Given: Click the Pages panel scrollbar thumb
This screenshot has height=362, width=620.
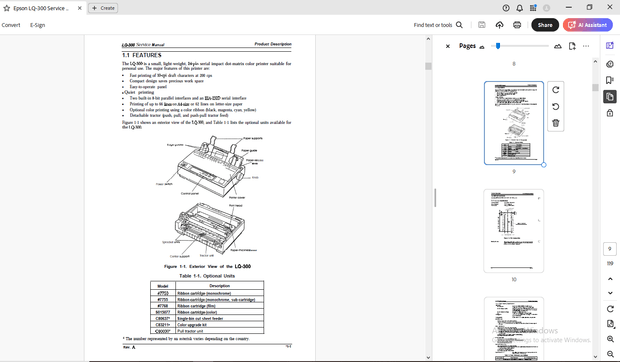Looking at the screenshot, I should pos(595,88).
